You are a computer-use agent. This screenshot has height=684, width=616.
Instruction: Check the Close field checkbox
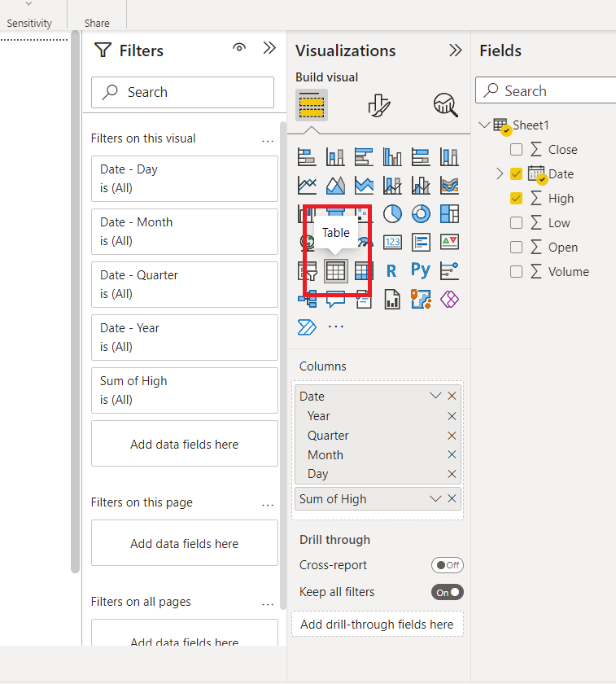point(516,150)
